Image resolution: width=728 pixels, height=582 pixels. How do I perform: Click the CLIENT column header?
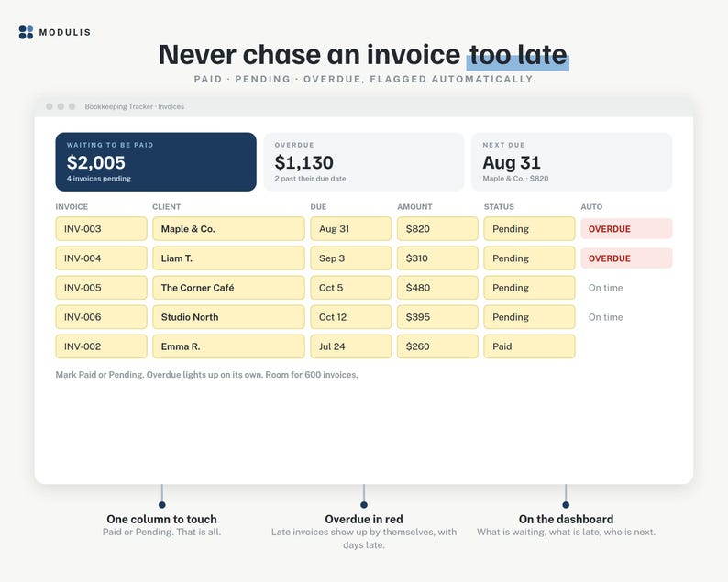(166, 206)
